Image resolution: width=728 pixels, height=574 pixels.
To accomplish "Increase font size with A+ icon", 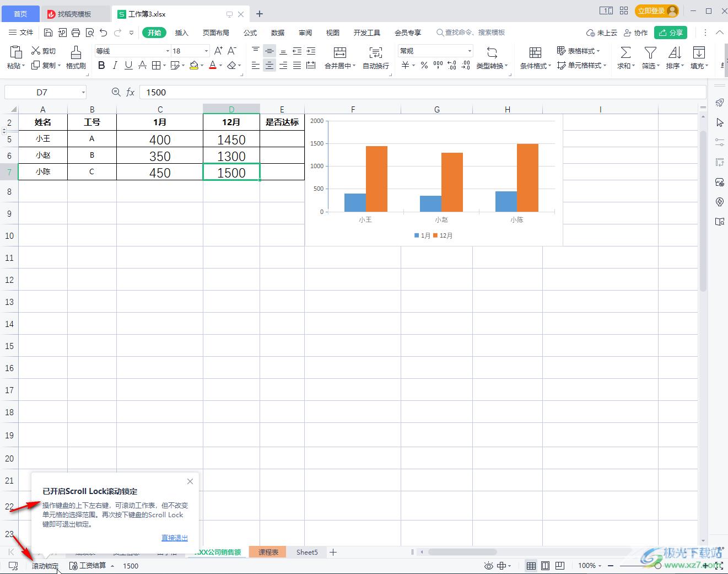I will [x=218, y=51].
